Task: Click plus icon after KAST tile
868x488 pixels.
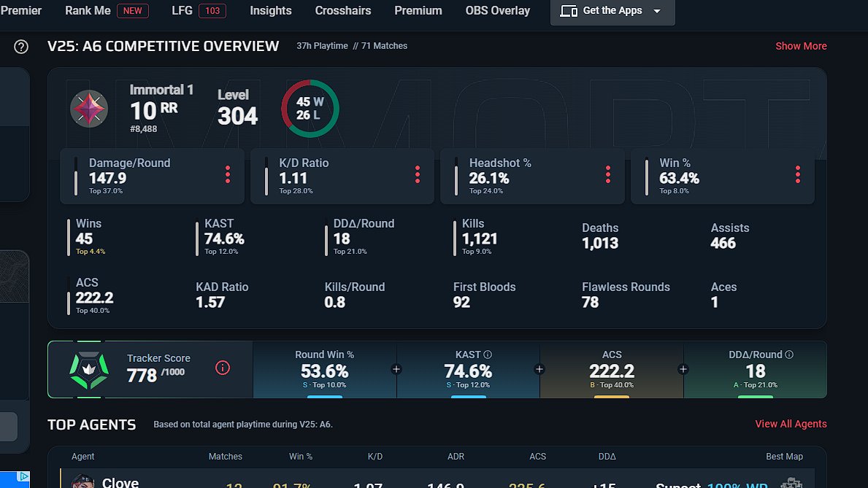Action: click(539, 370)
